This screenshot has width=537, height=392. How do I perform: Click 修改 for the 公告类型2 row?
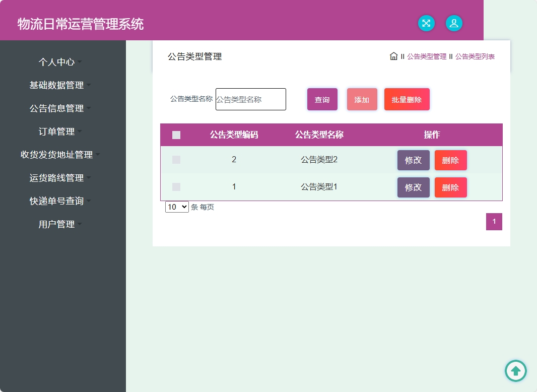point(413,160)
